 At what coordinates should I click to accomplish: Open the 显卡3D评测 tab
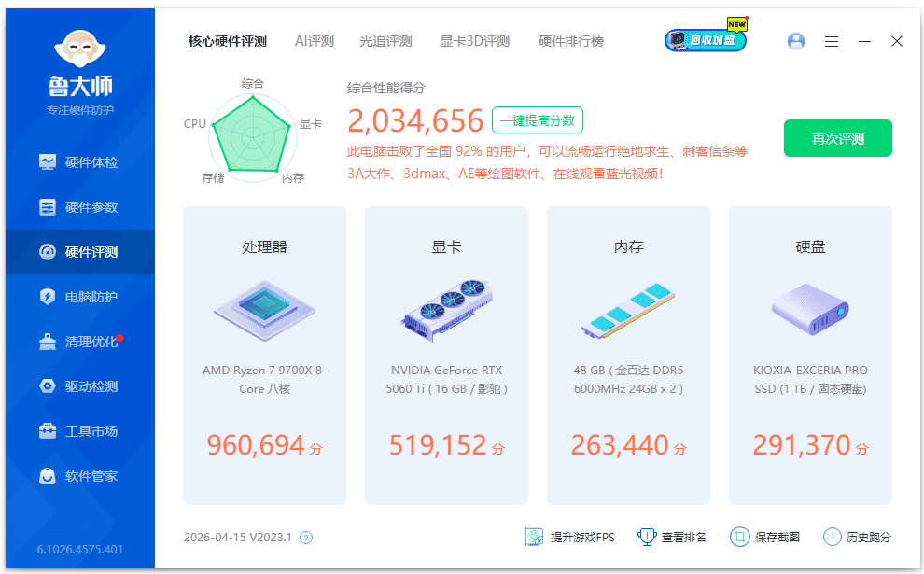click(x=474, y=41)
